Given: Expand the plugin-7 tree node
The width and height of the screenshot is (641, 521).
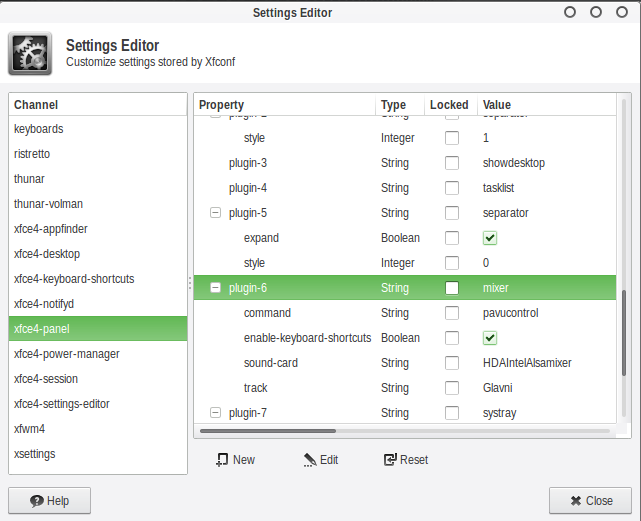Looking at the screenshot, I should point(215,413).
